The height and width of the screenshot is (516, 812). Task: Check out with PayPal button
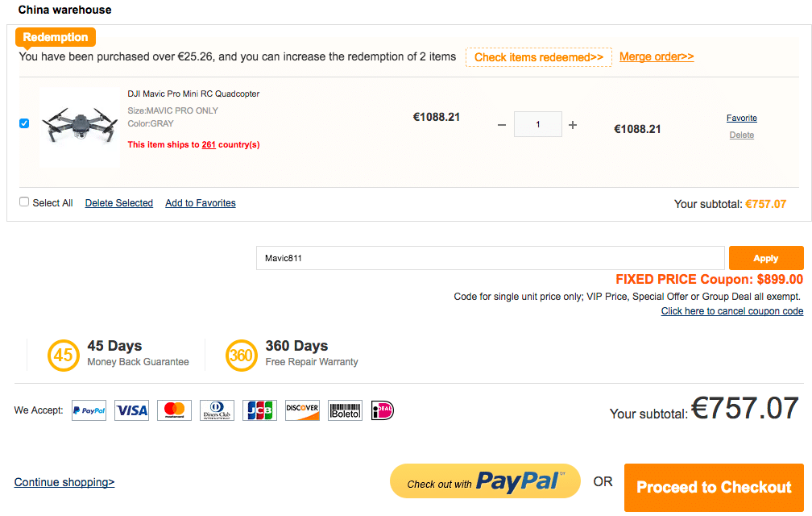click(485, 481)
